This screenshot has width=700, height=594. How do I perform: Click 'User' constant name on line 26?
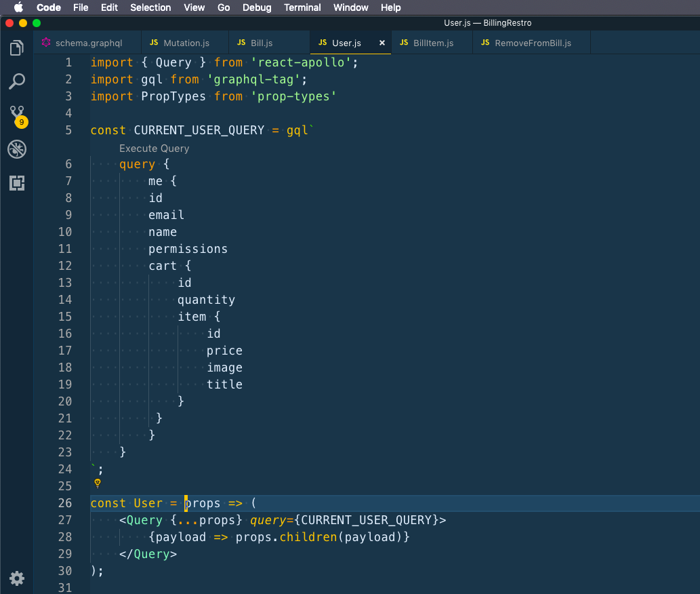pyautogui.click(x=148, y=503)
